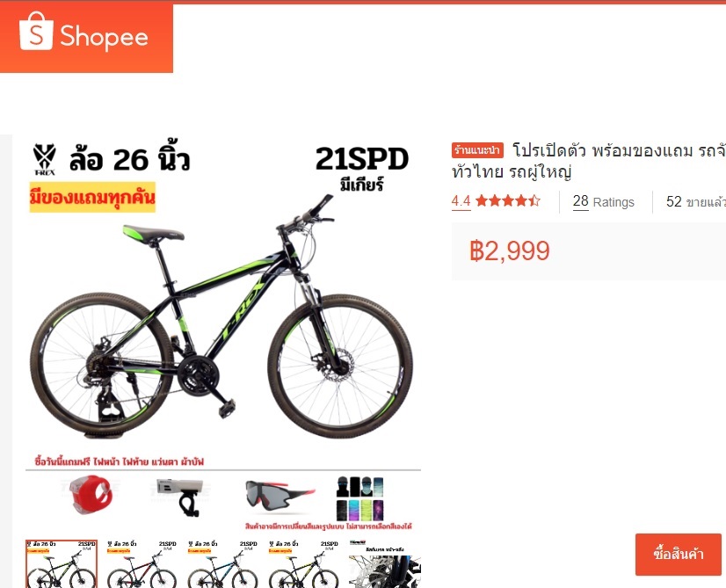Click the Shopee bag logo icon
The width and height of the screenshot is (726, 588).
(x=36, y=31)
